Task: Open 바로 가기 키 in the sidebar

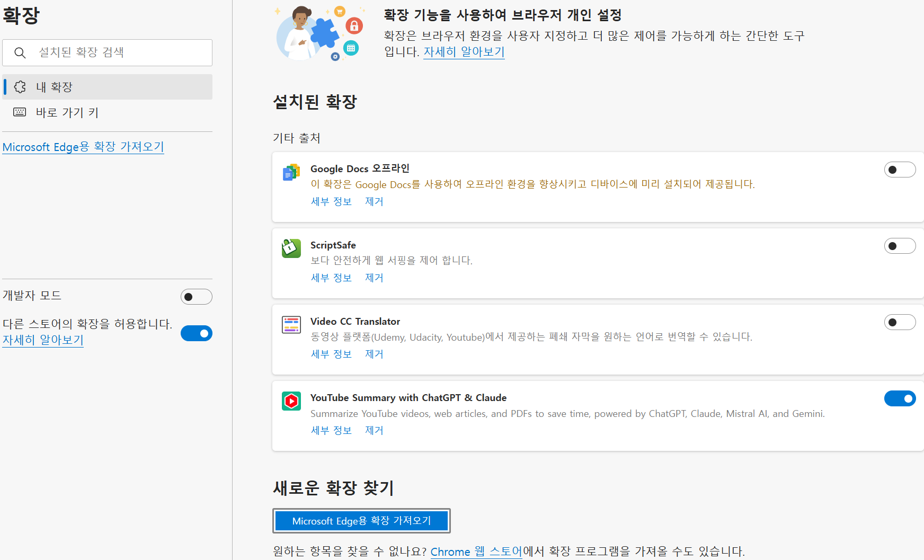Action: (108, 112)
